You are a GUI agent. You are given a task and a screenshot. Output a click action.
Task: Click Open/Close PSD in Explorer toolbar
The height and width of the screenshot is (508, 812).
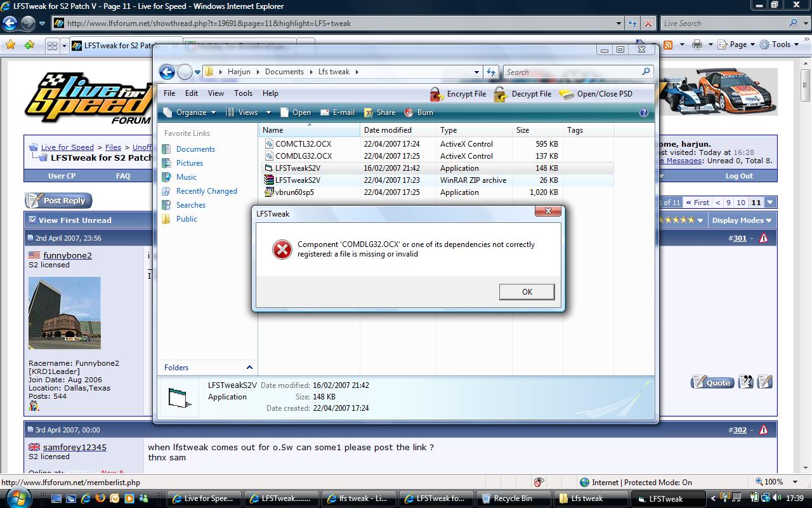596,94
